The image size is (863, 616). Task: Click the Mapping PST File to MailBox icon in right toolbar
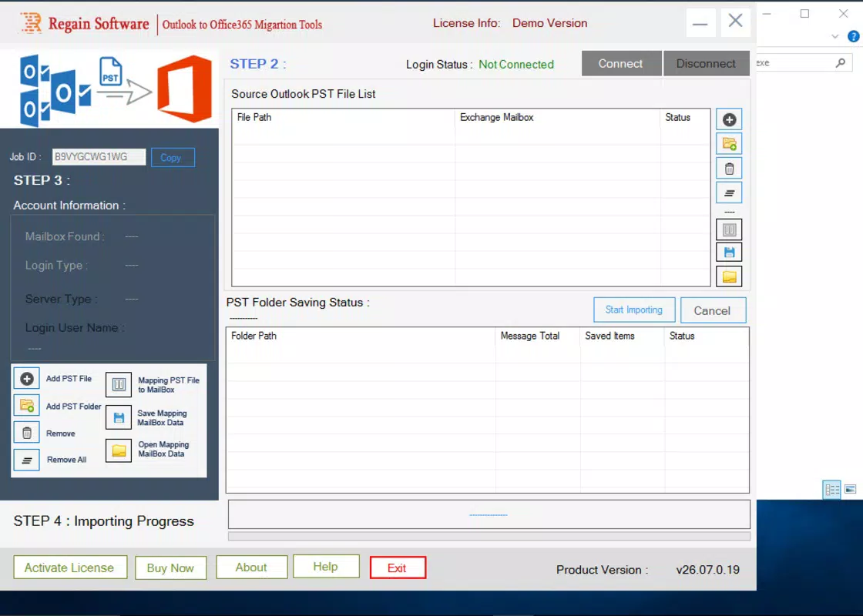pyautogui.click(x=729, y=229)
